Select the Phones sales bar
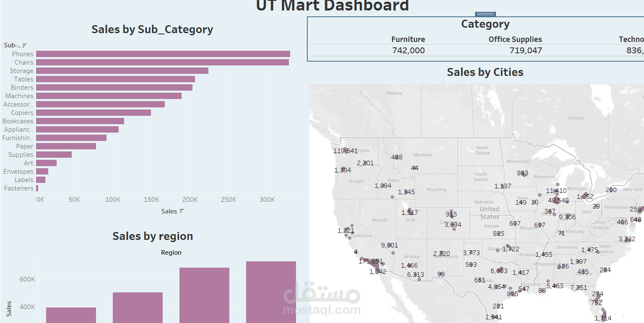The width and height of the screenshot is (644, 323). 163,54
